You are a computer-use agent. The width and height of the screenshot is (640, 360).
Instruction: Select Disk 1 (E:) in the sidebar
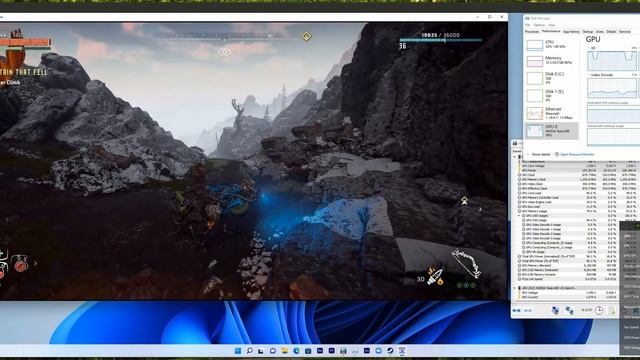tap(551, 96)
